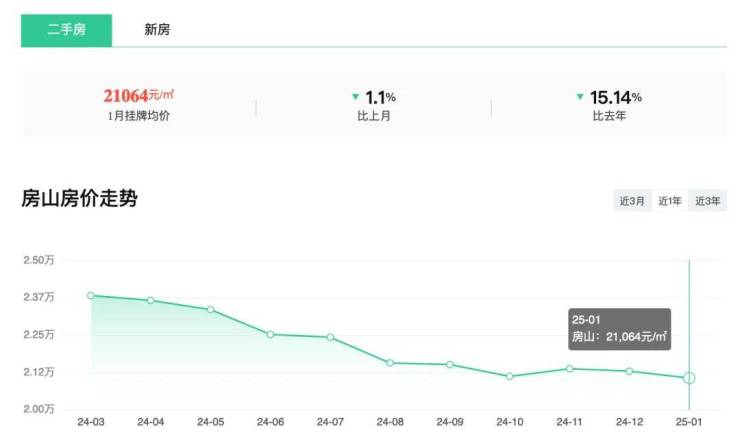Click the 24-10 data point on chart
The width and height of the screenshot is (740, 448).
click(510, 376)
